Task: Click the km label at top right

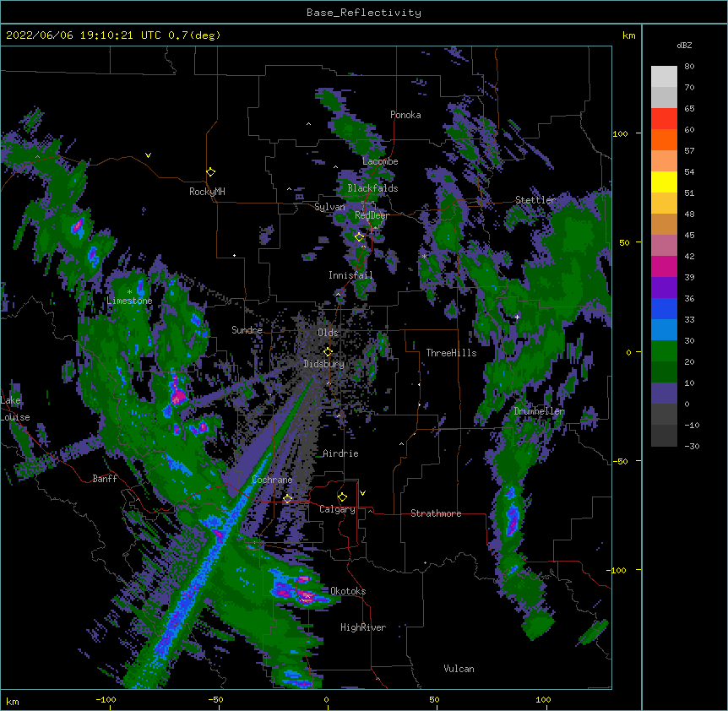Action: coord(629,35)
